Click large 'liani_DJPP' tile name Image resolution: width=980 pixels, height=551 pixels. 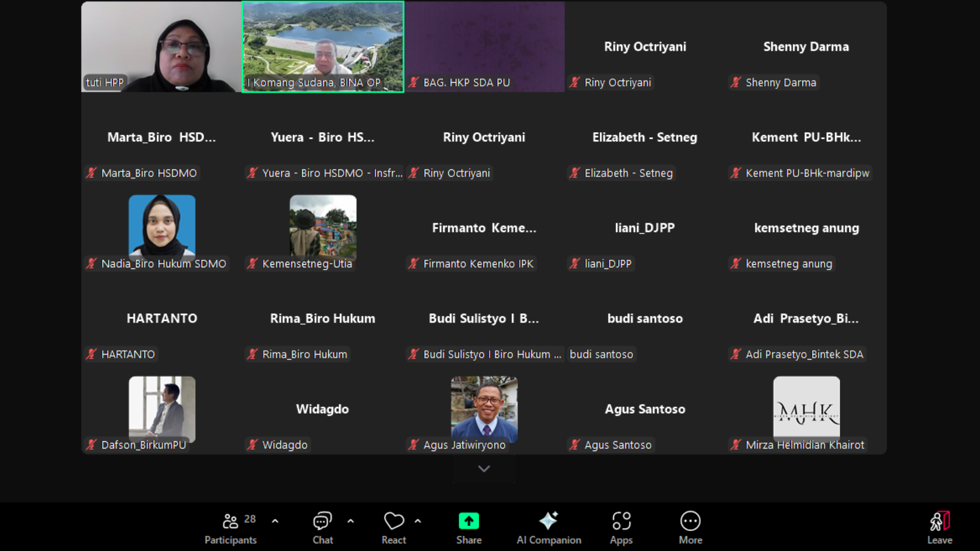coord(645,228)
